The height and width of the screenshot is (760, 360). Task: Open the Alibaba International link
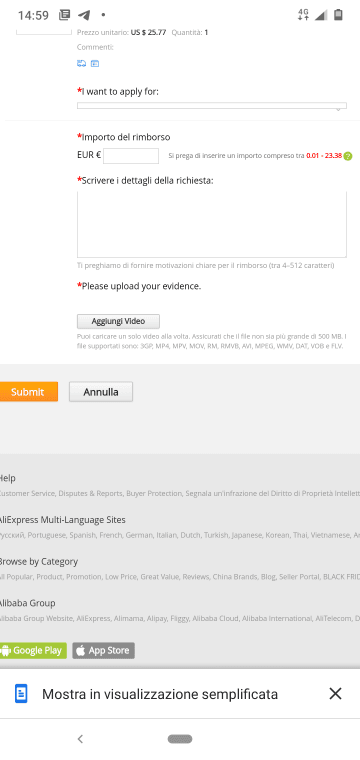(277, 618)
